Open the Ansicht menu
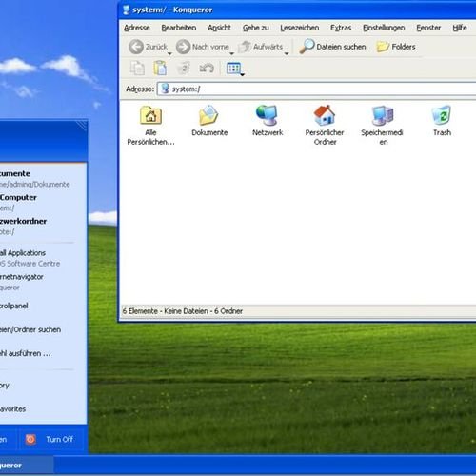This screenshot has width=476, height=476. (x=219, y=28)
